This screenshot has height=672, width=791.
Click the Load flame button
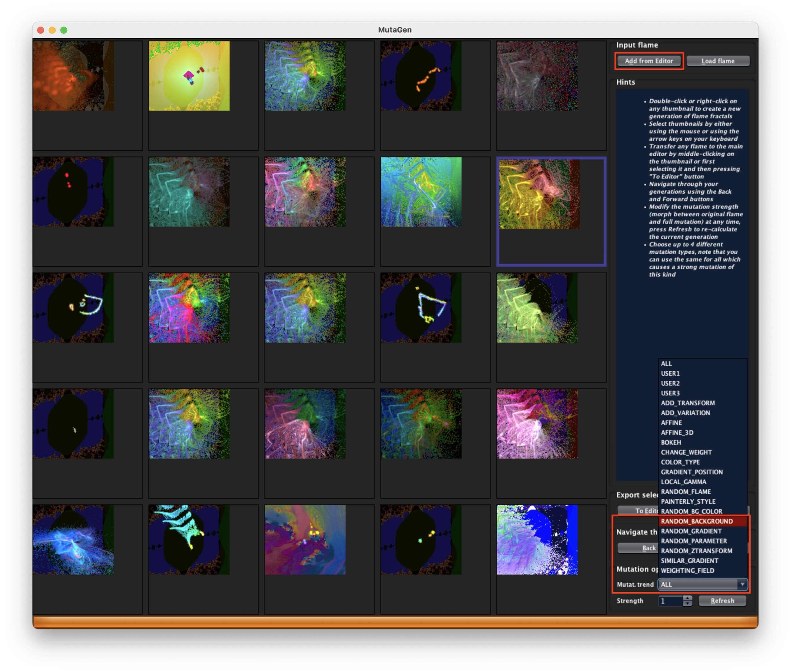(718, 61)
